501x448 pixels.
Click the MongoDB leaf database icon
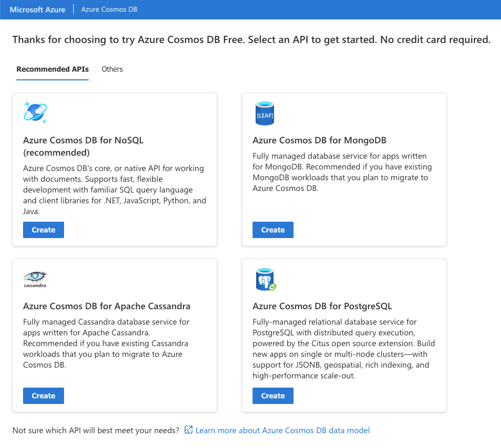265,113
